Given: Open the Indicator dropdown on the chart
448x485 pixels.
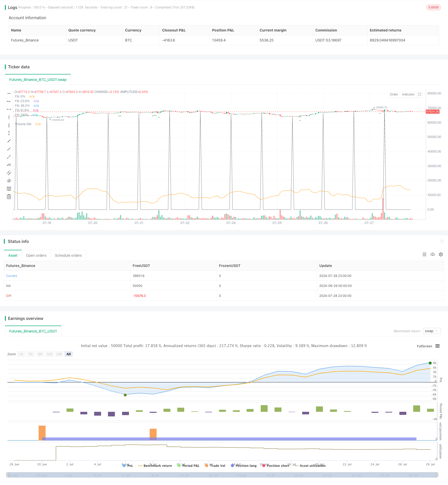Looking at the screenshot, I should [x=408, y=94].
